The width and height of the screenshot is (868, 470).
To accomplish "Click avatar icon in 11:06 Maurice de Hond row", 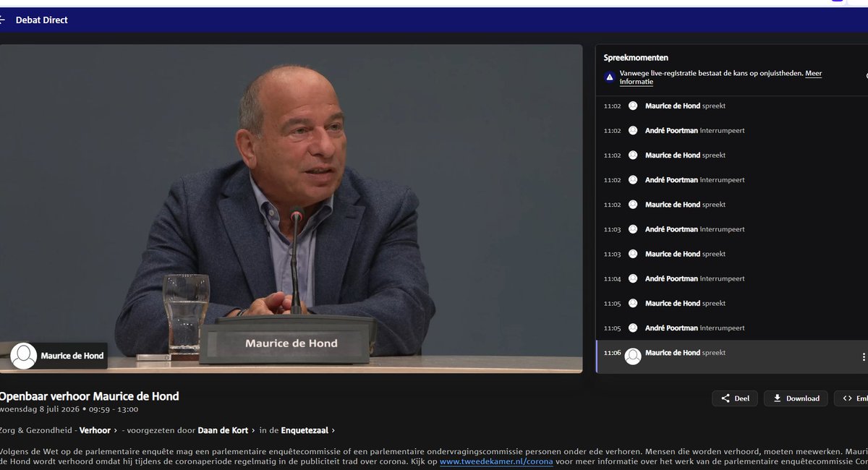I will coord(633,356).
